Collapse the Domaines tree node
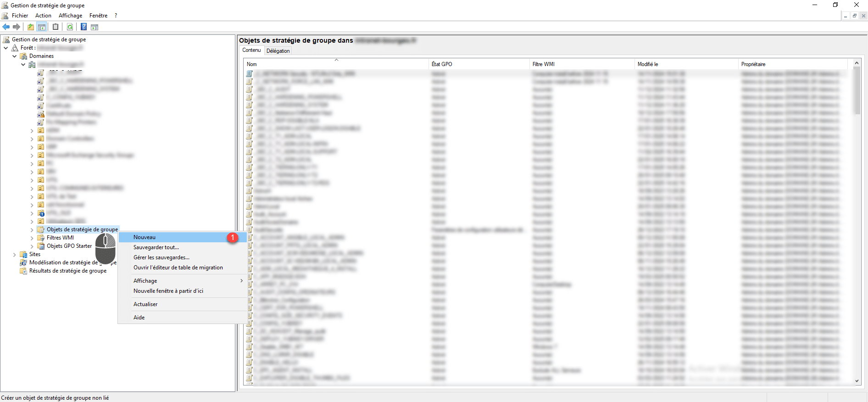 pos(15,56)
